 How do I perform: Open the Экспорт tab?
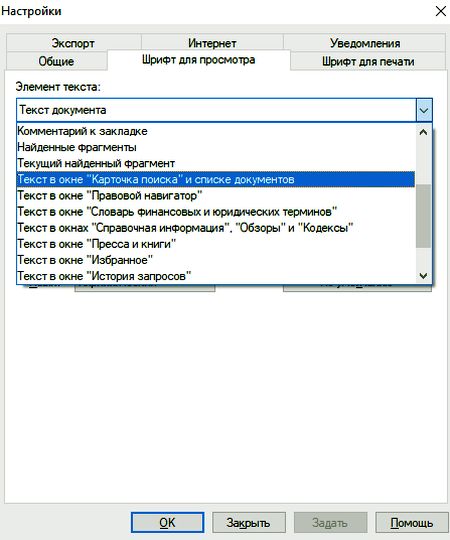[x=73, y=43]
